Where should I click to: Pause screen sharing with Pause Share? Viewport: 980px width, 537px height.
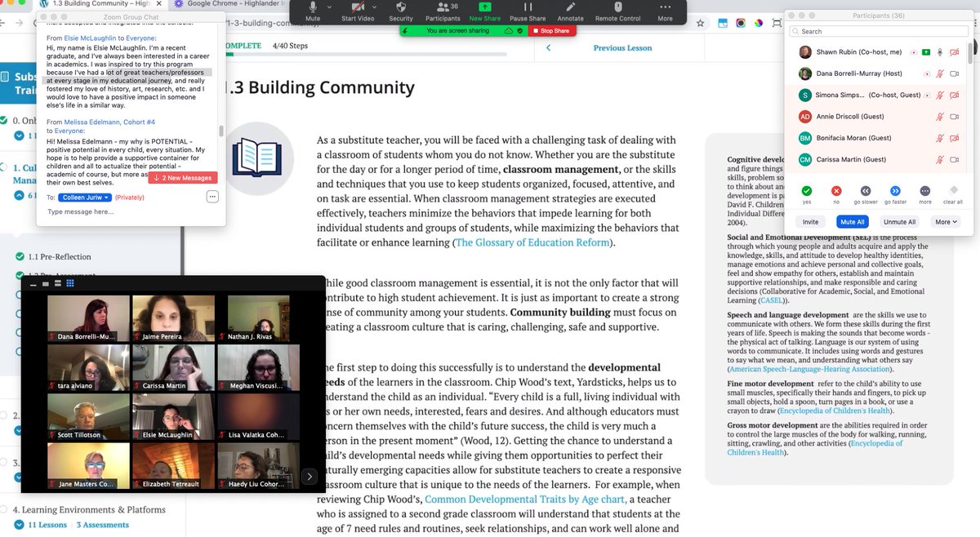click(527, 12)
